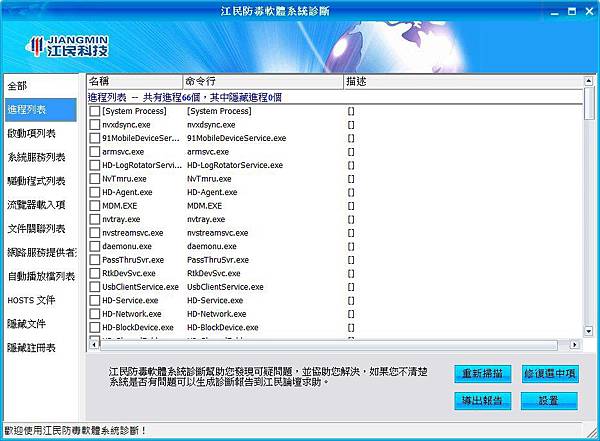Open 自動播放檔列表 section
Image resolution: width=600 pixels, height=441 pixels.
[41, 276]
